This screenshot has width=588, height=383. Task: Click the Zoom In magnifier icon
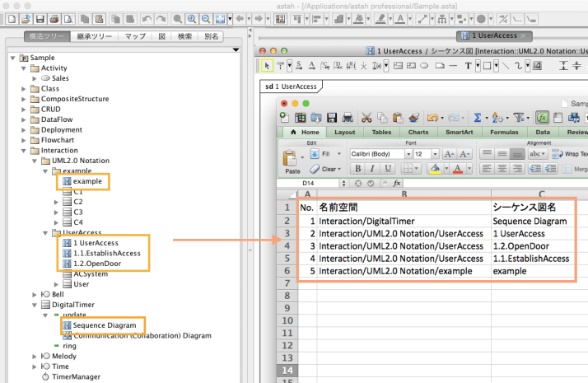coord(190,18)
